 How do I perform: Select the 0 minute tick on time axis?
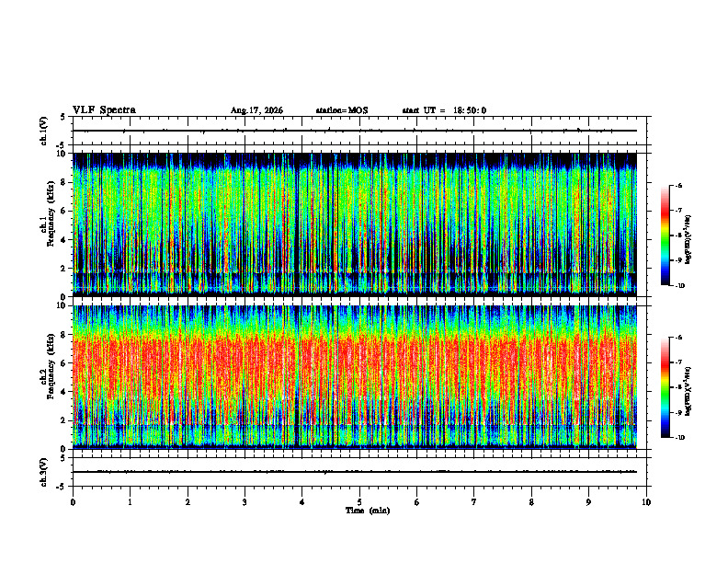pyautogui.click(x=73, y=502)
